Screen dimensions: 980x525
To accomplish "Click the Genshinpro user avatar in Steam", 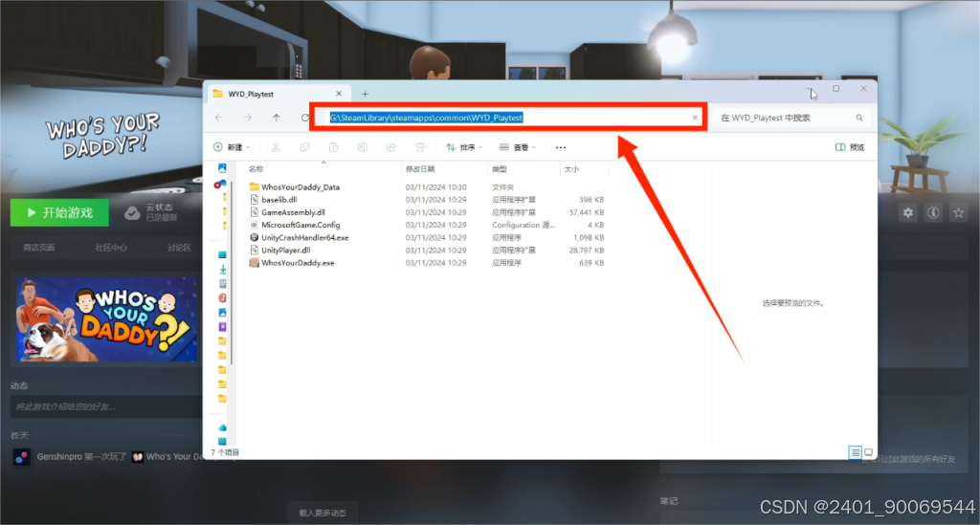I will click(21, 457).
